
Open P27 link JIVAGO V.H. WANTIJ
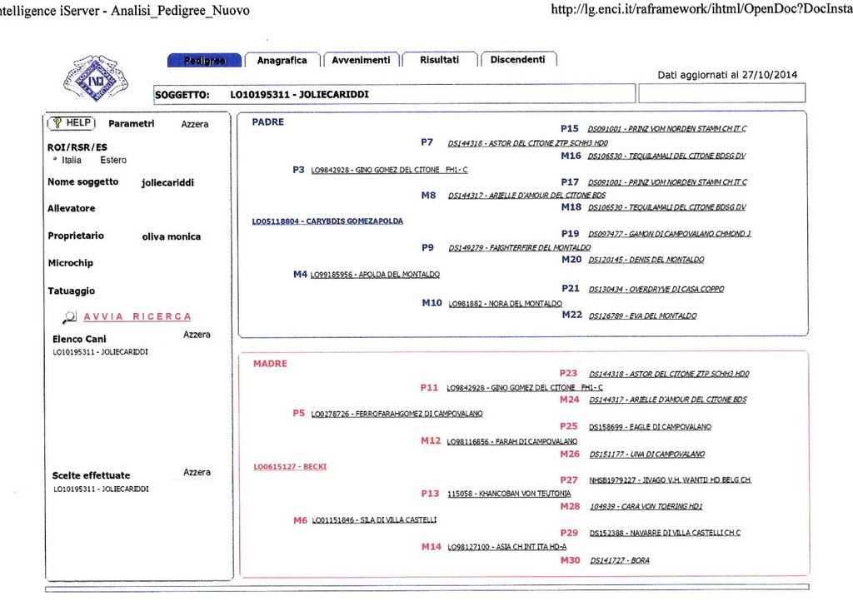pos(671,480)
